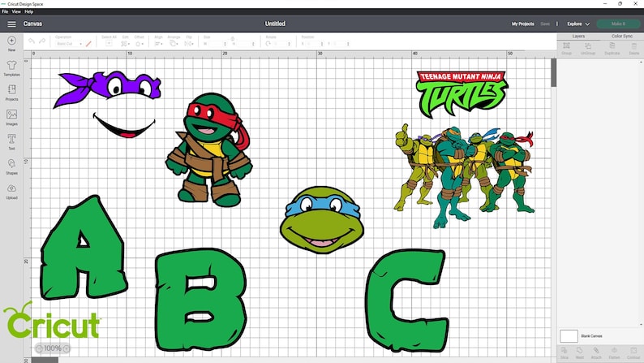Open the Operation Basic Cut dropdown
644x363 pixels.
[x=69, y=44]
